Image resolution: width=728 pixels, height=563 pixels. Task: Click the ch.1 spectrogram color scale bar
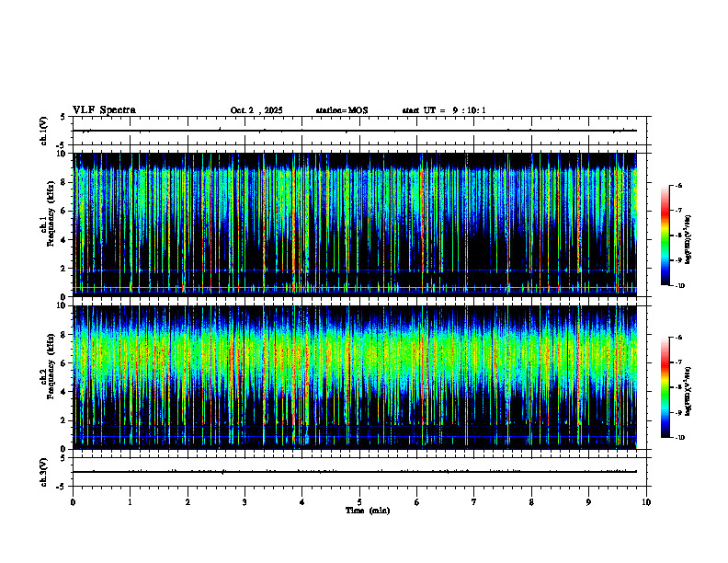(665, 236)
